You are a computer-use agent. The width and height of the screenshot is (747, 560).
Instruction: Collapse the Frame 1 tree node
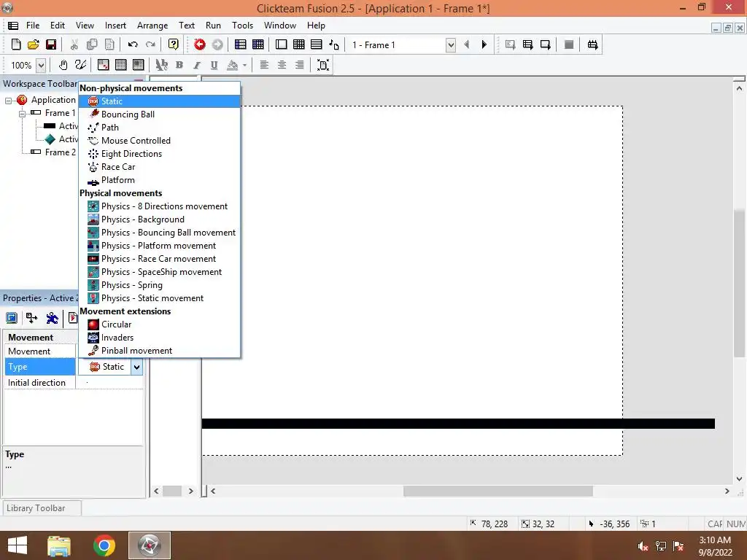[22, 113]
